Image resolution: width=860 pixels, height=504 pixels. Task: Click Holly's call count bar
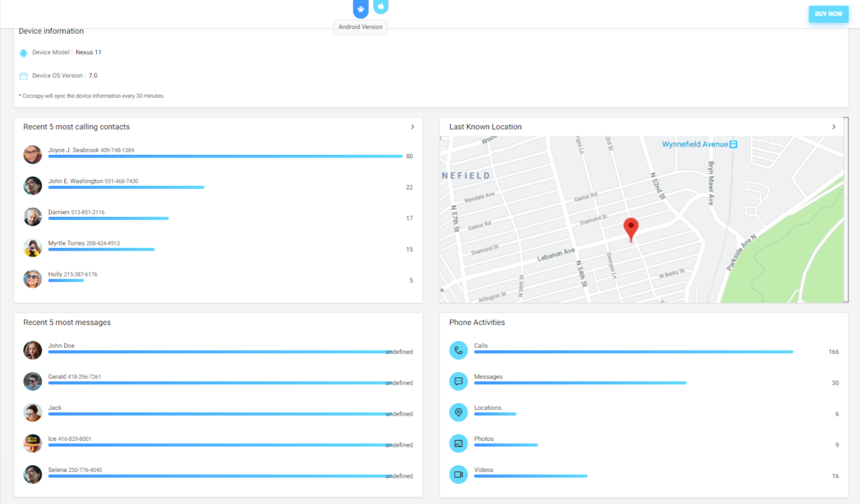pos(66,280)
